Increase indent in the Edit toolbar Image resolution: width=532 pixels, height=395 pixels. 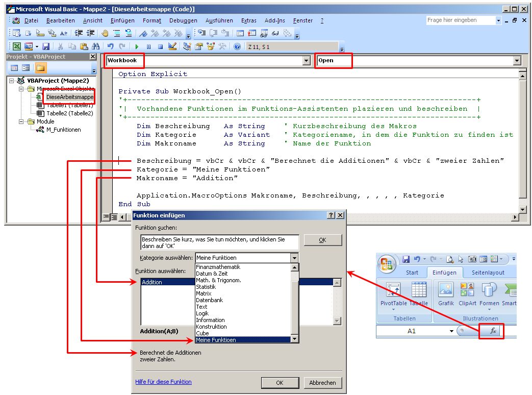coord(79,33)
